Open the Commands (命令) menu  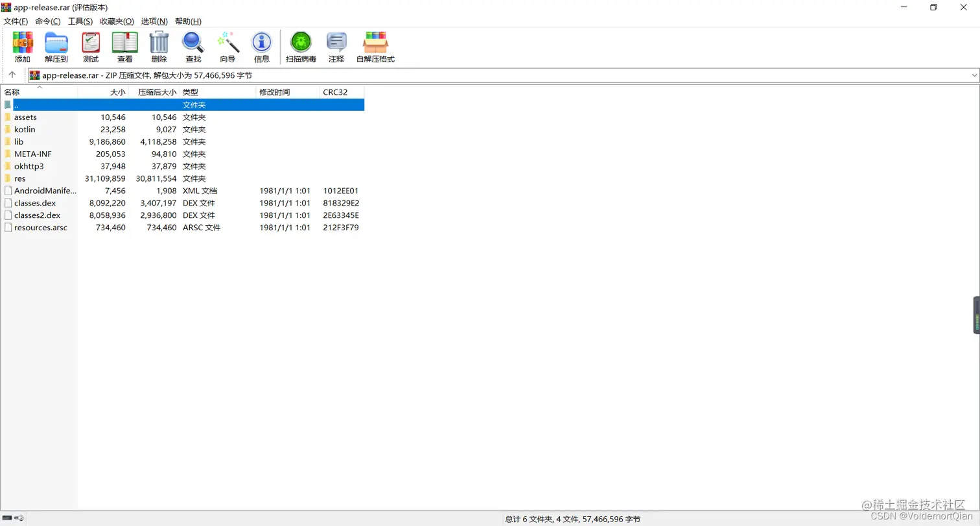[48, 21]
